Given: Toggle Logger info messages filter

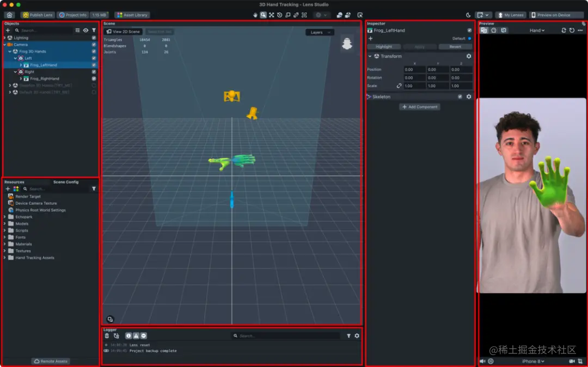Looking at the screenshot, I should [128, 336].
